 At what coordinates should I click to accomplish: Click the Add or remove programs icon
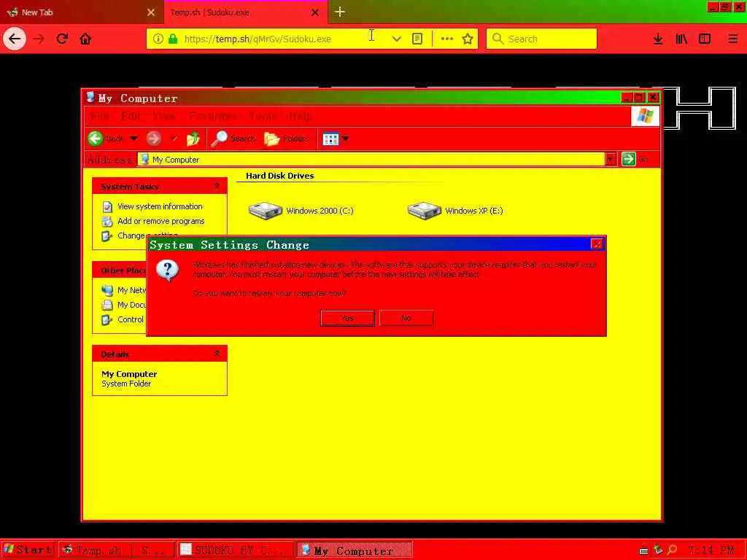point(107,222)
